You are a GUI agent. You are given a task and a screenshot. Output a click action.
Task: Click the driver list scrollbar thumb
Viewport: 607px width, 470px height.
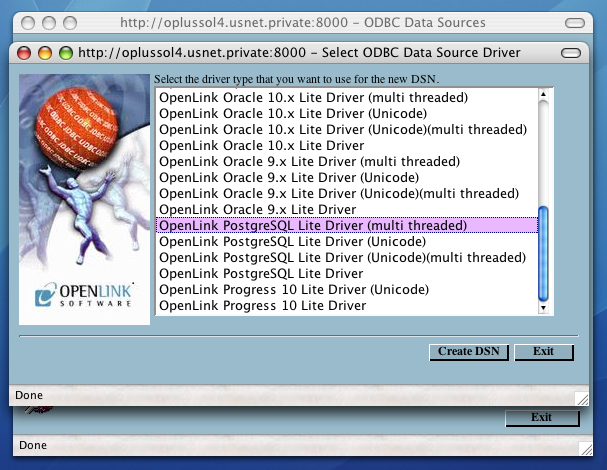pos(544,250)
